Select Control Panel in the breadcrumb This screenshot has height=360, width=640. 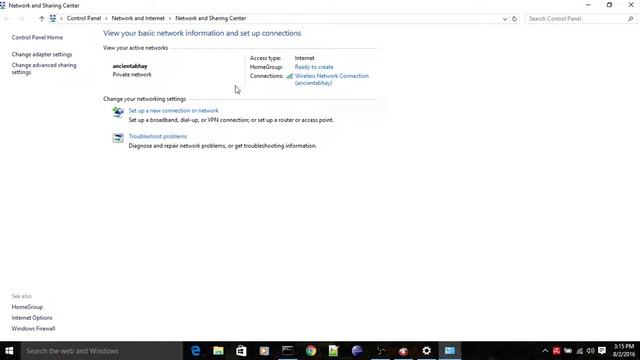tap(84, 18)
